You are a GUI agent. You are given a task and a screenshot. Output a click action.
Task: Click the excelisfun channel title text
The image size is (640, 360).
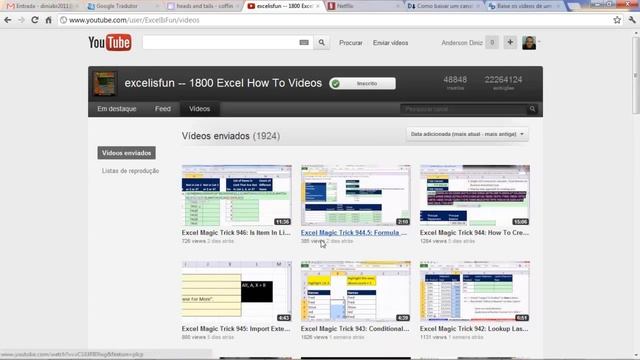pos(223,83)
